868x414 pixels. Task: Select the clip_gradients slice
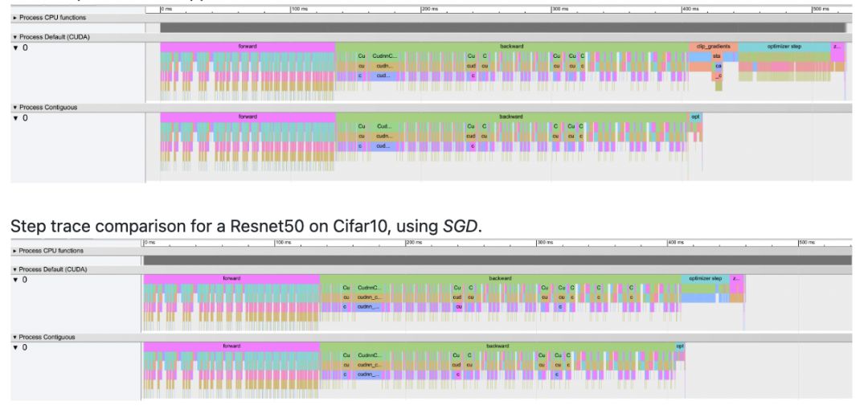pos(714,47)
